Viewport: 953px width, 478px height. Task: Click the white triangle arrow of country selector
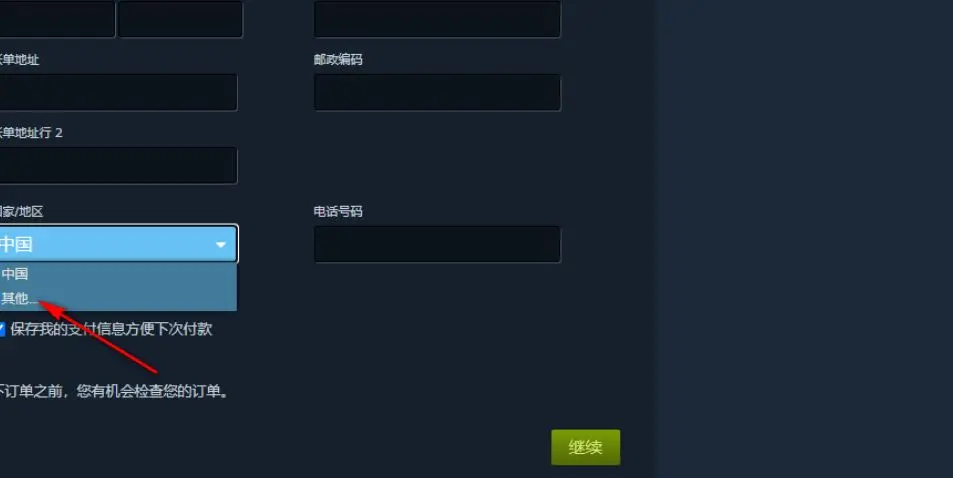pyautogui.click(x=221, y=245)
